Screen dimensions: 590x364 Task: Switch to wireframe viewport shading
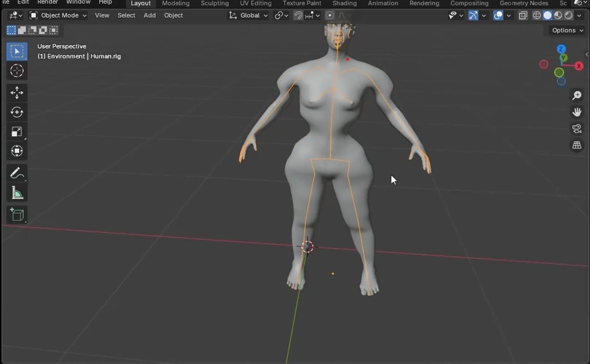[537, 16]
